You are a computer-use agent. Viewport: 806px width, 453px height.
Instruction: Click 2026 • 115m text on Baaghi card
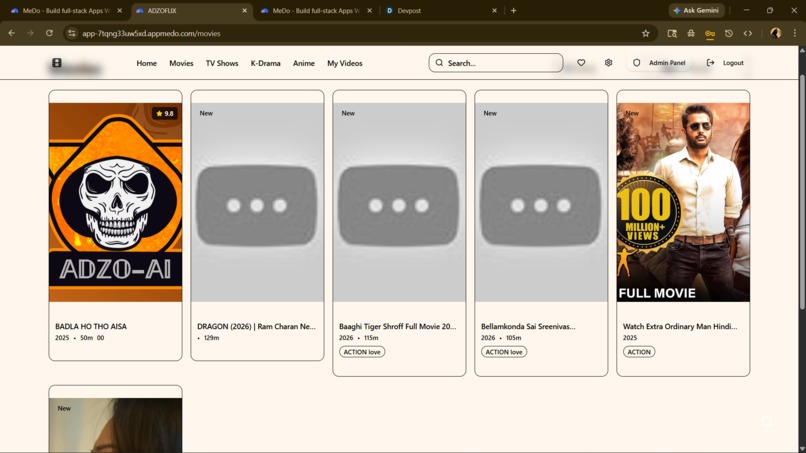pos(358,338)
